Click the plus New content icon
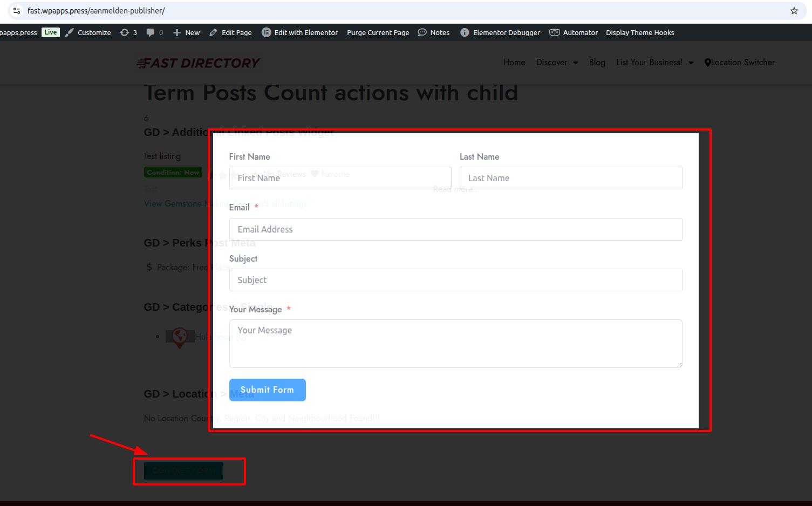 [177, 32]
